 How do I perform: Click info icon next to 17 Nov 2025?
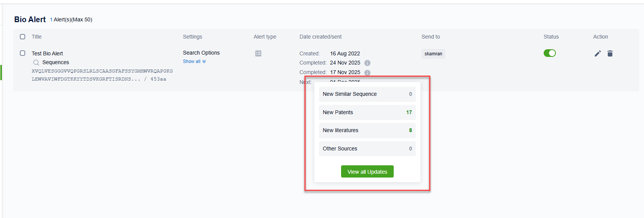coord(367,73)
